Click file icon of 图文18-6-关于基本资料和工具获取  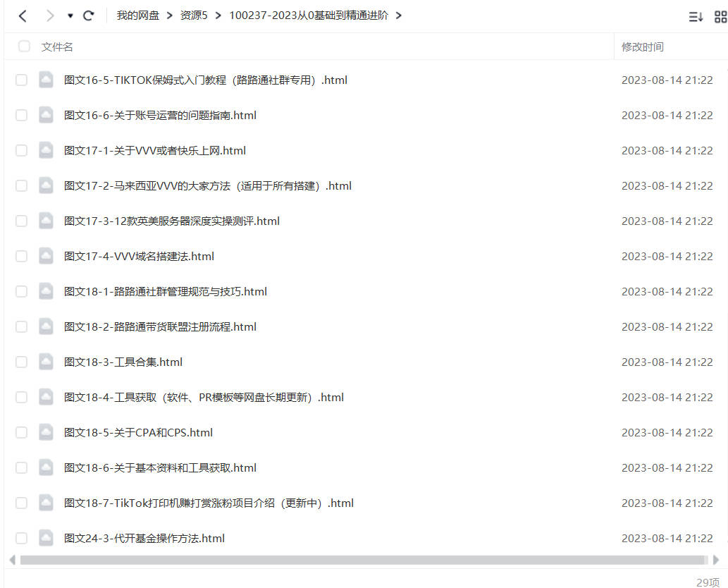[46, 467]
